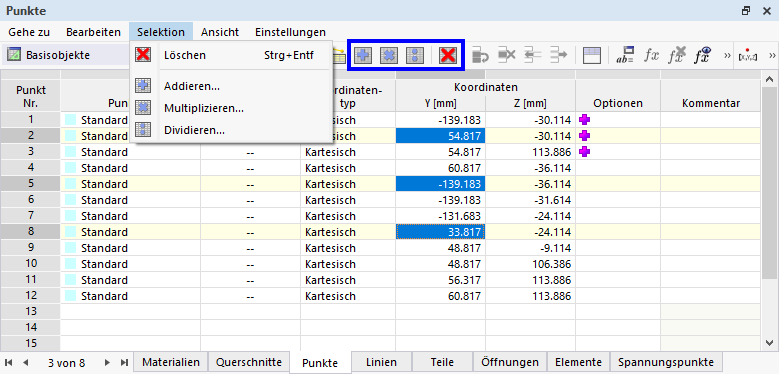Expand the rightmost toolbar overflow chevron
The image size is (779, 374).
point(772,55)
